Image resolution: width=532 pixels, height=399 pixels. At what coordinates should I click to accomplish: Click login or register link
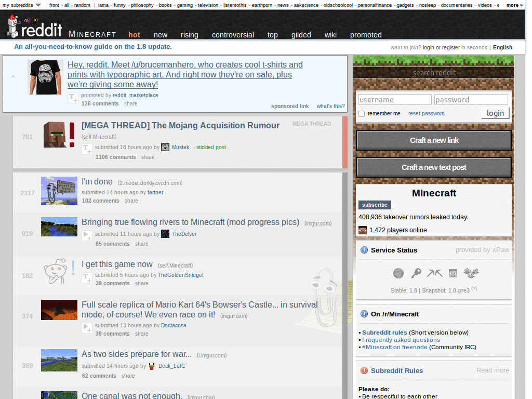coord(442,47)
